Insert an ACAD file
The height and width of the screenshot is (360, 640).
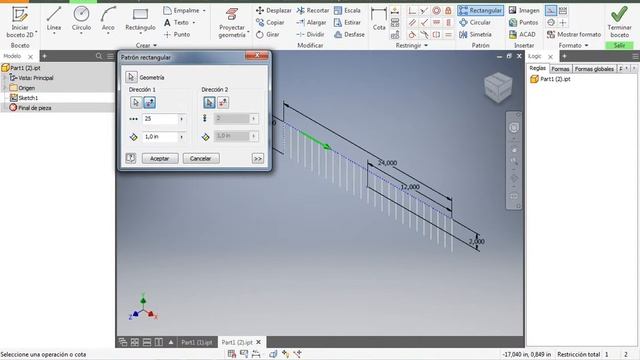[522, 35]
